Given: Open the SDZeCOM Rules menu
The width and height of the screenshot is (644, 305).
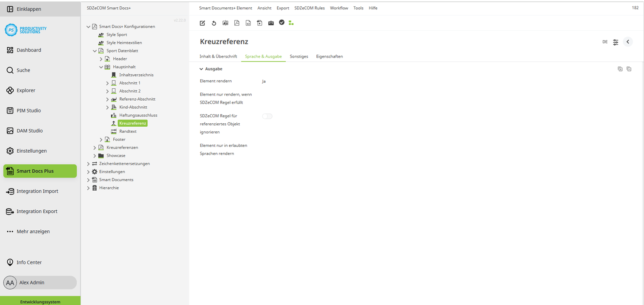Looking at the screenshot, I should click(x=310, y=8).
